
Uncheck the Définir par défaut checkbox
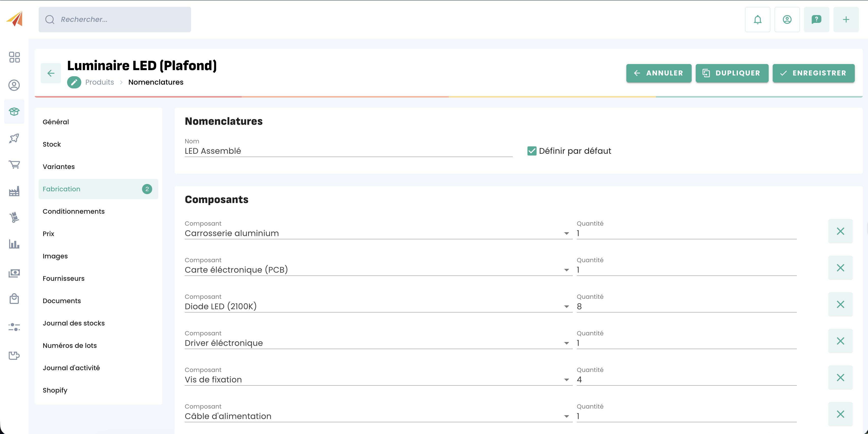click(x=532, y=151)
